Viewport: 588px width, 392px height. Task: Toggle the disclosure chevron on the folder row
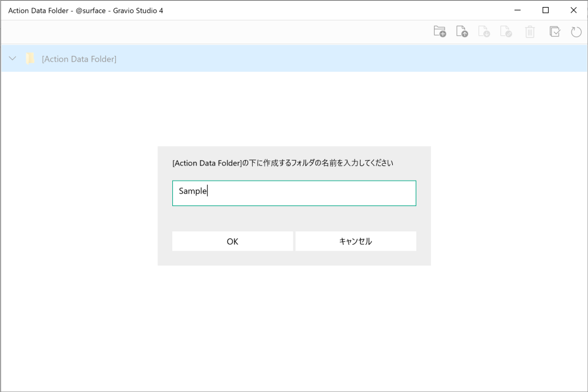click(12, 58)
